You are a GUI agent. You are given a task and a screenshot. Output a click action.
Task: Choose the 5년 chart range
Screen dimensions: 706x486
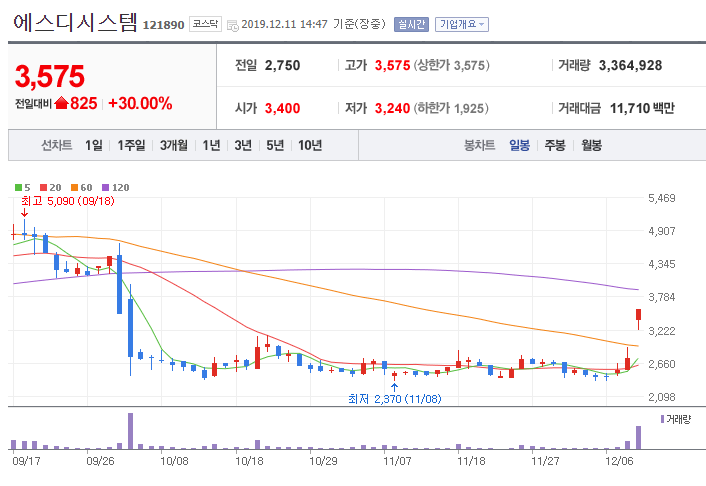(x=275, y=145)
